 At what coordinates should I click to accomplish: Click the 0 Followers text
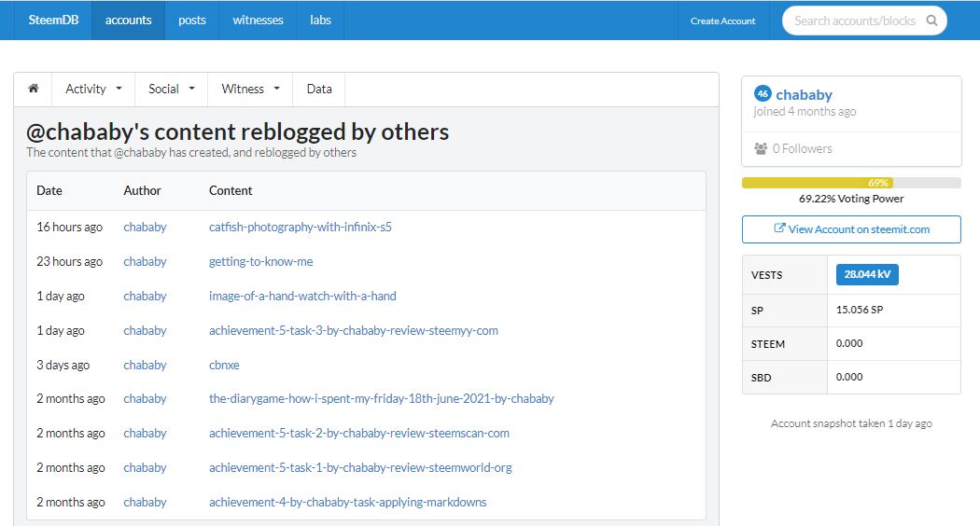(802, 148)
